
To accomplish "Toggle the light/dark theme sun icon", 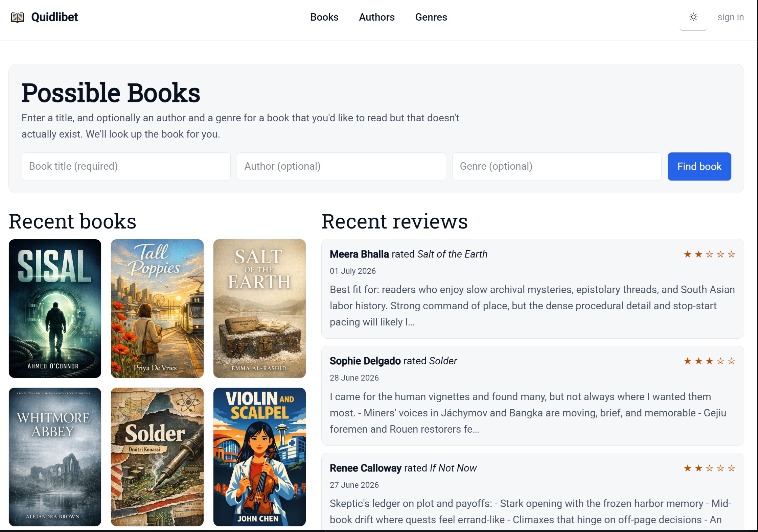I will click(693, 17).
